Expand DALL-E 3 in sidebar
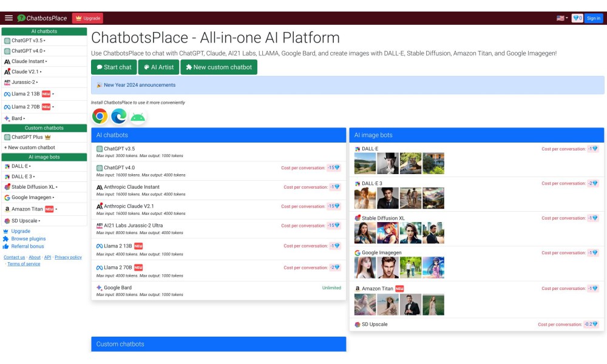This screenshot has width=607, height=364. pos(44,177)
